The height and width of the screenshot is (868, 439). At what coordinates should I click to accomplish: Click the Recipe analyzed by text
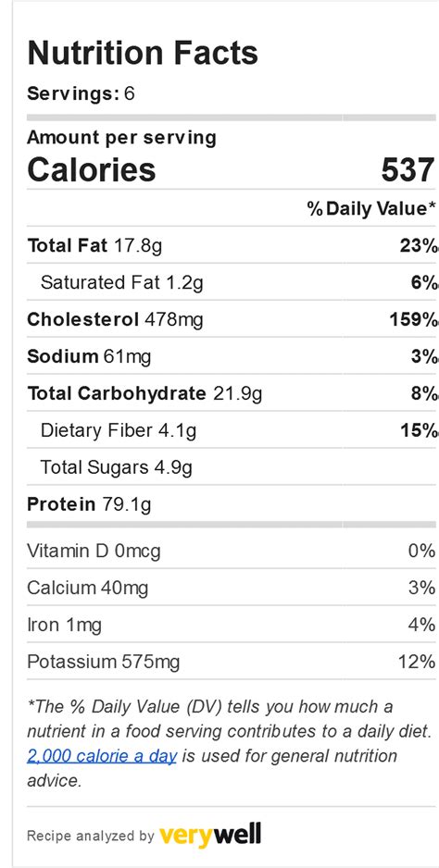pyautogui.click(x=91, y=836)
